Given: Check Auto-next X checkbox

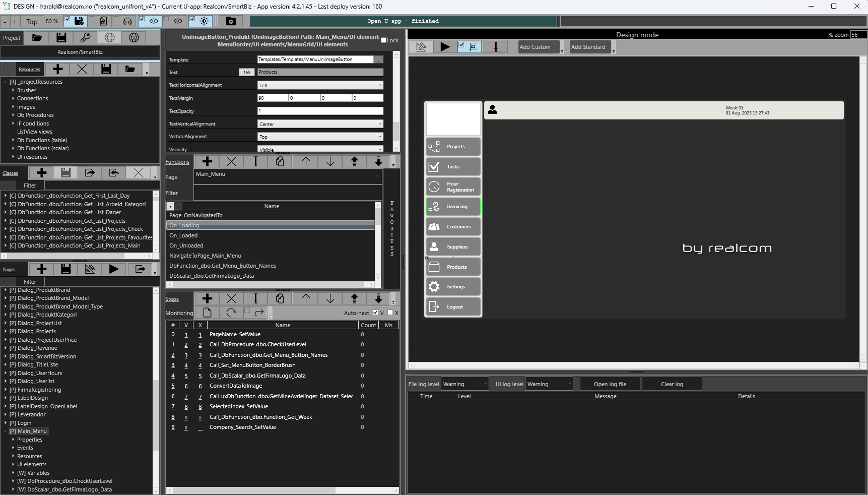Looking at the screenshot, I should pyautogui.click(x=390, y=313).
